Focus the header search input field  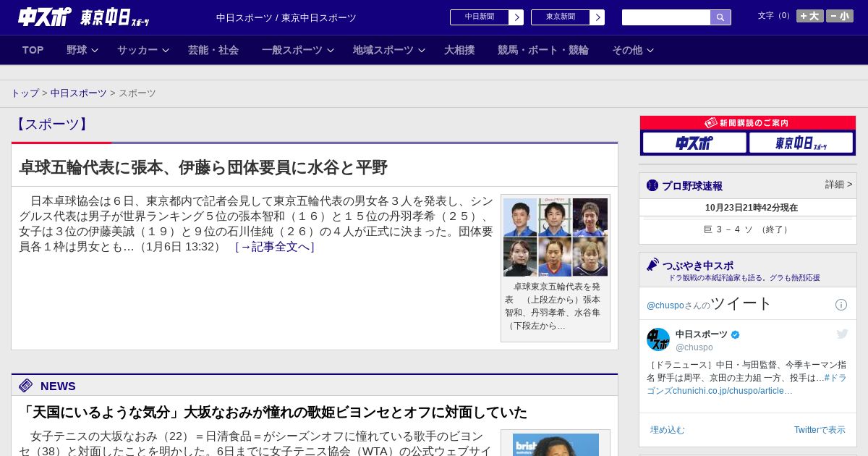pos(666,17)
